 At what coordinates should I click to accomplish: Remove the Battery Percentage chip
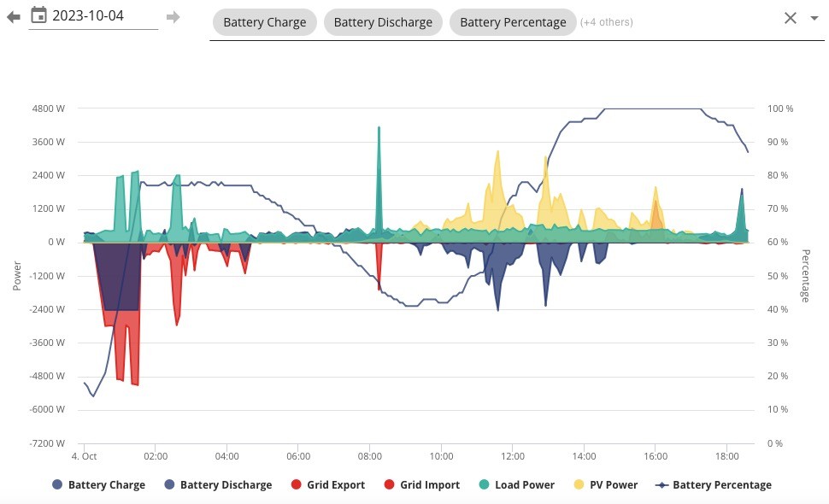pyautogui.click(x=513, y=22)
